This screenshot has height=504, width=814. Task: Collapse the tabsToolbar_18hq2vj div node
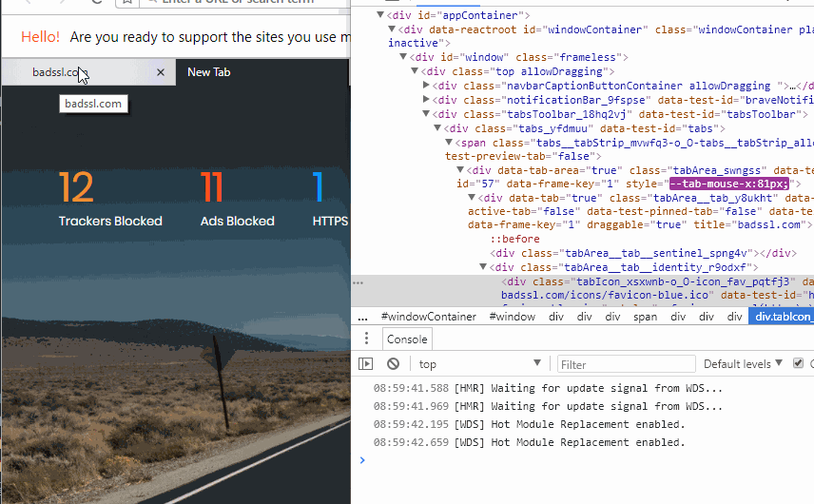[x=426, y=114]
